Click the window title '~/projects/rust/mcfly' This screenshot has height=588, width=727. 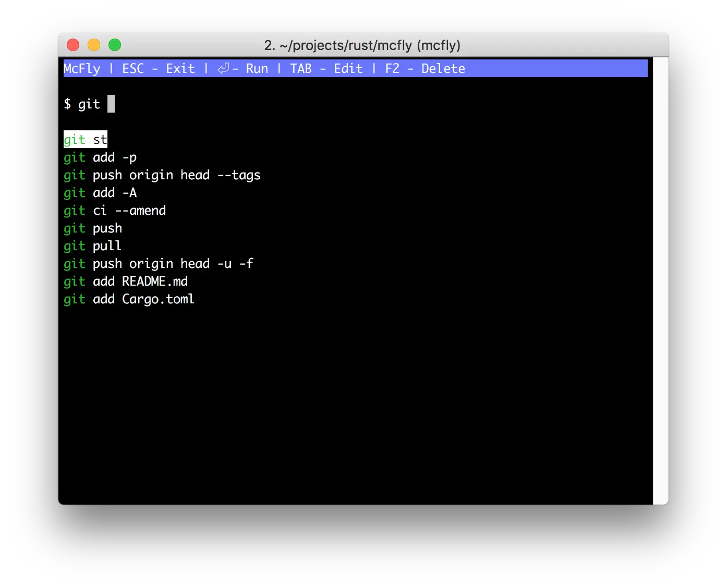coord(362,45)
